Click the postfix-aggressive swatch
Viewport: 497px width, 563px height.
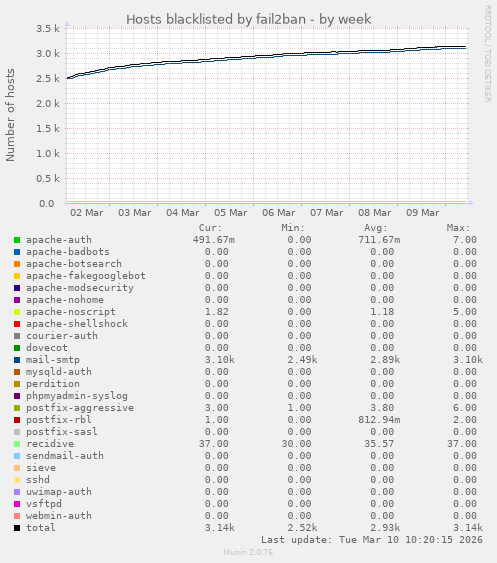pos(17,408)
